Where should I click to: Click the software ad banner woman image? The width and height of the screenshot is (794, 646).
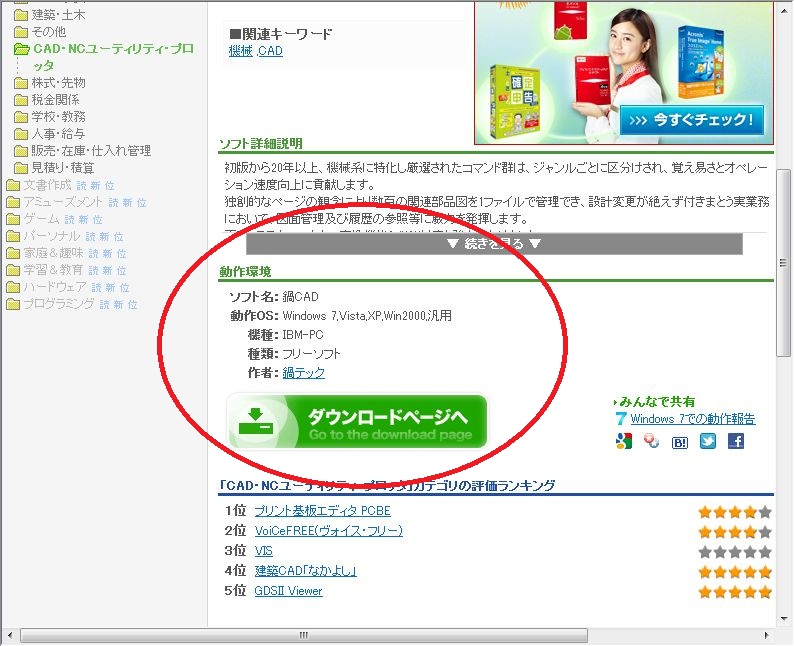pyautogui.click(x=624, y=72)
